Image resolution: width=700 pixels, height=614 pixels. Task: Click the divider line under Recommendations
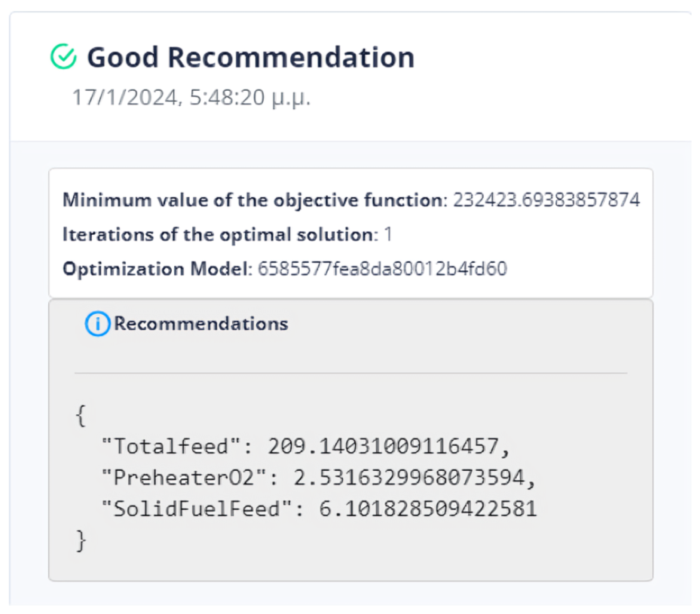(x=350, y=373)
